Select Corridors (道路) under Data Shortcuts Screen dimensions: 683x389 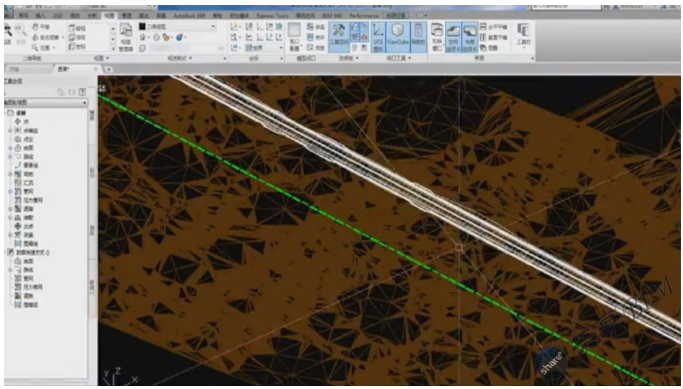click(x=24, y=296)
